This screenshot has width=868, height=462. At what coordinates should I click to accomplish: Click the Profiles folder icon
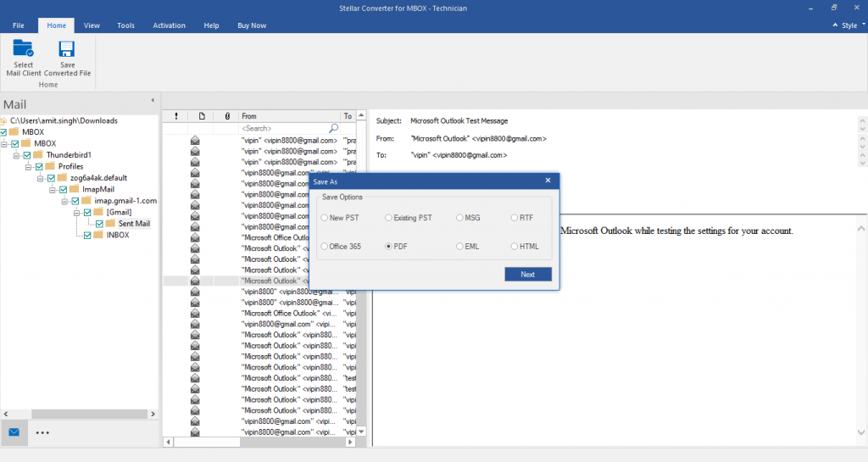click(x=50, y=166)
